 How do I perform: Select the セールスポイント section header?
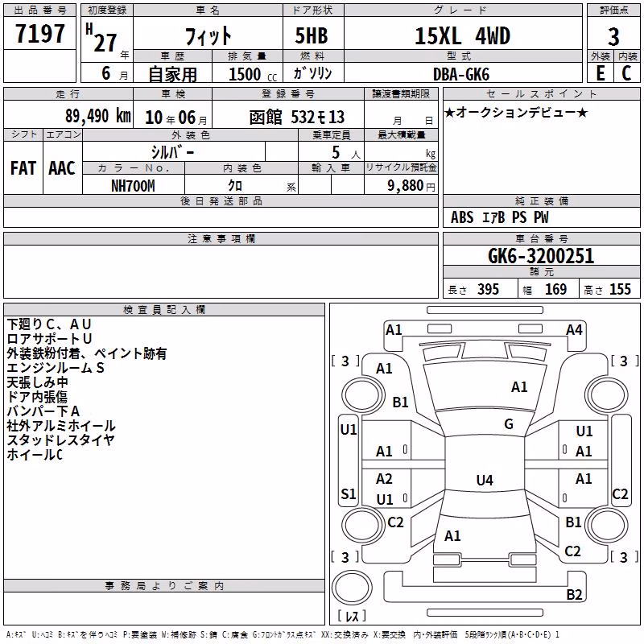541,93
